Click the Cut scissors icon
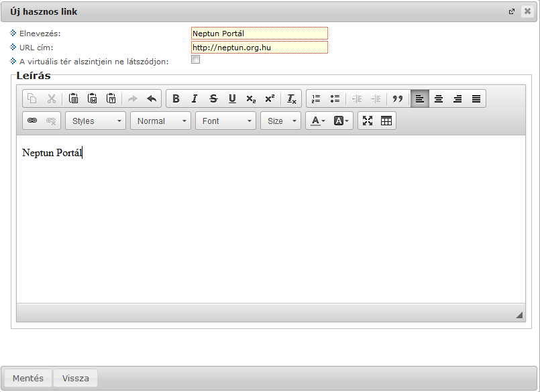The height and width of the screenshot is (392, 540). (x=51, y=99)
